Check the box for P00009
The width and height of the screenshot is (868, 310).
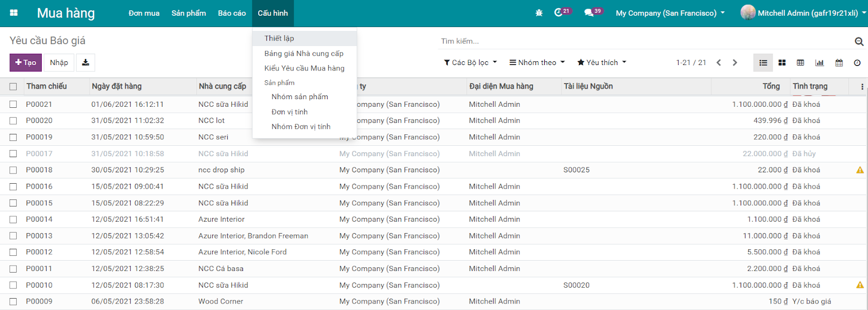(x=13, y=301)
